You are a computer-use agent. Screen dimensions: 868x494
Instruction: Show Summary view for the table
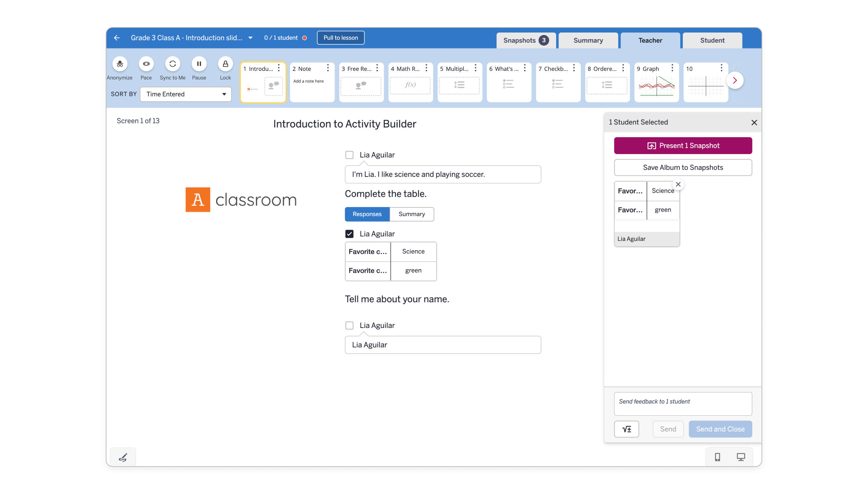tap(411, 214)
